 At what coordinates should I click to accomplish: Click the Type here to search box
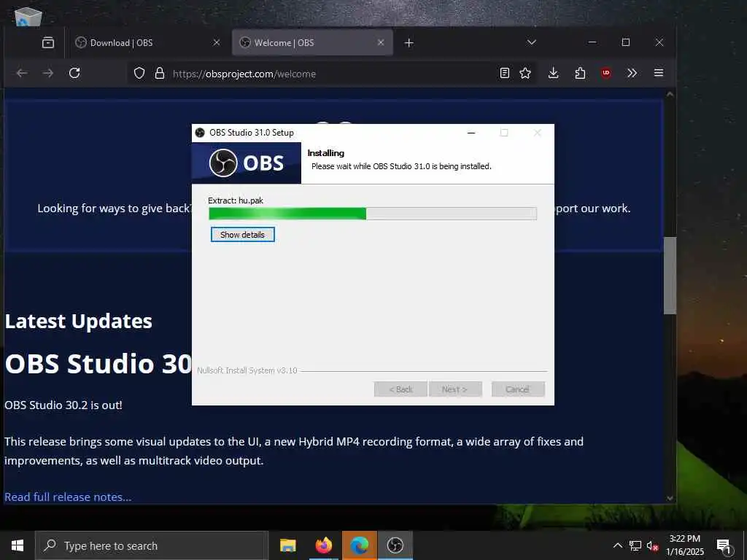point(152,545)
